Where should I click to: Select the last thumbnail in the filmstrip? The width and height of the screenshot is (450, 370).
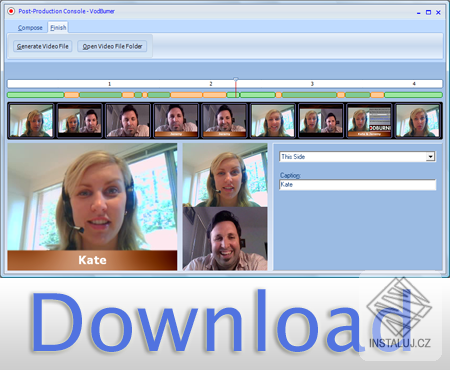tap(418, 121)
